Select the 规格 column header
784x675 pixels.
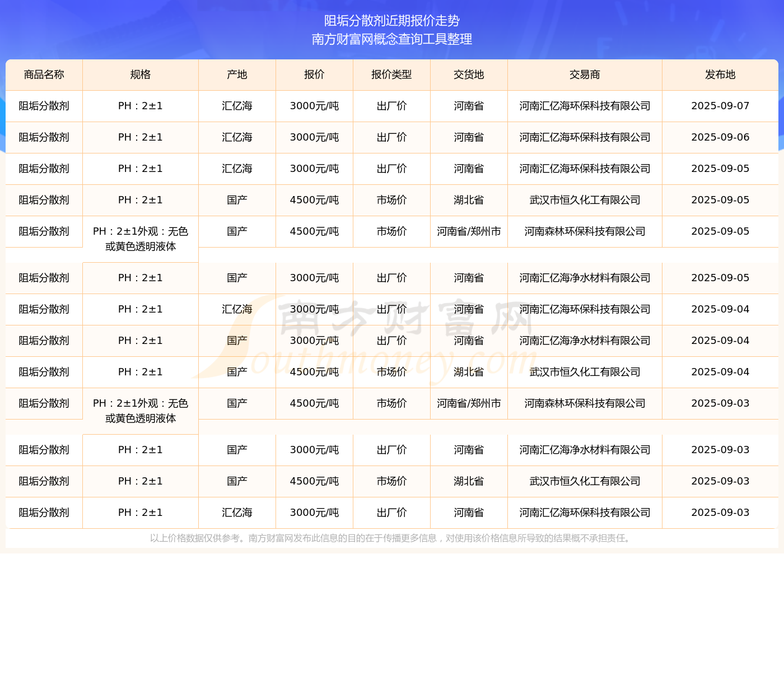click(x=140, y=75)
